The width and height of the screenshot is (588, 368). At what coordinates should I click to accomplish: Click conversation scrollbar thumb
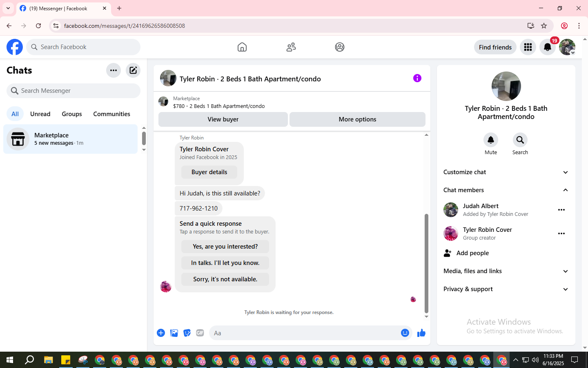426,263
